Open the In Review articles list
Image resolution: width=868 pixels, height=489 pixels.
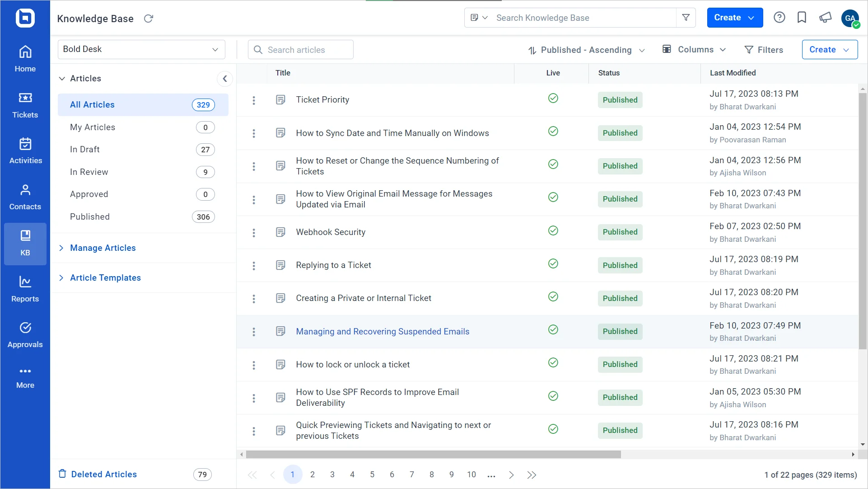pos(89,172)
